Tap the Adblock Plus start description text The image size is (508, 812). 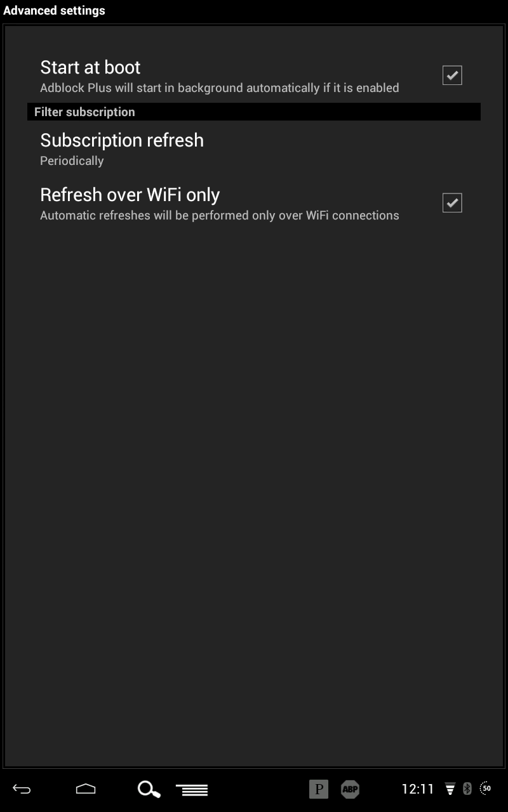tap(220, 88)
